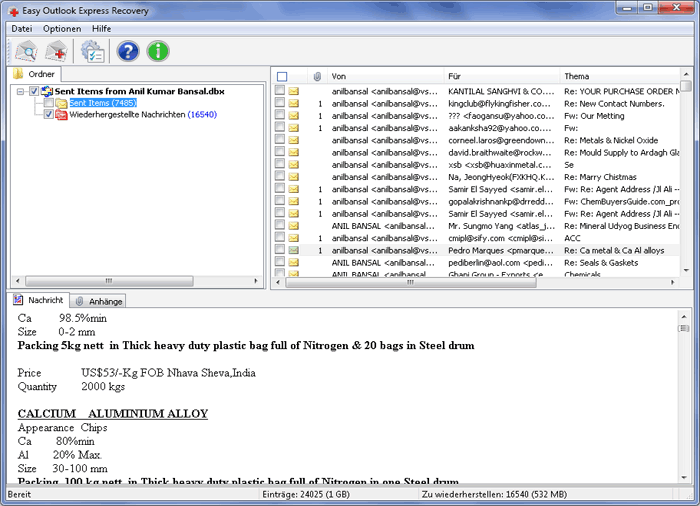The image size is (700, 506).
Task: Click message list vertical scrollbar up arrow
Action: coord(686,74)
